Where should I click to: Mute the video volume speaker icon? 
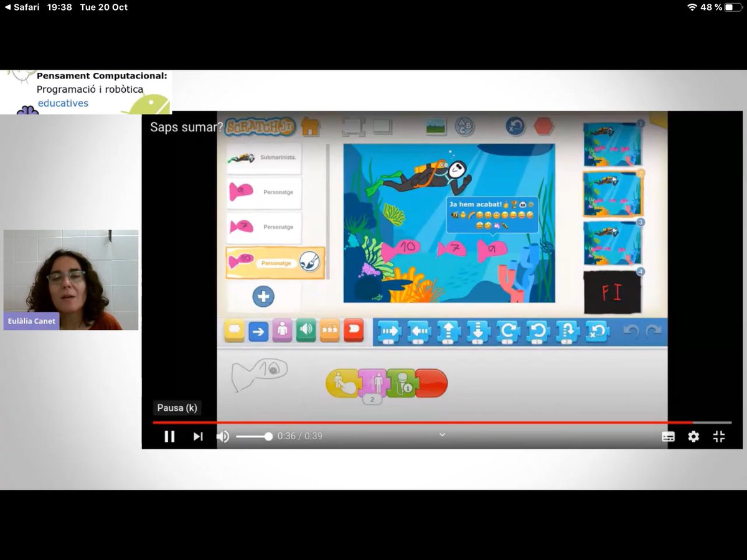[x=223, y=437]
